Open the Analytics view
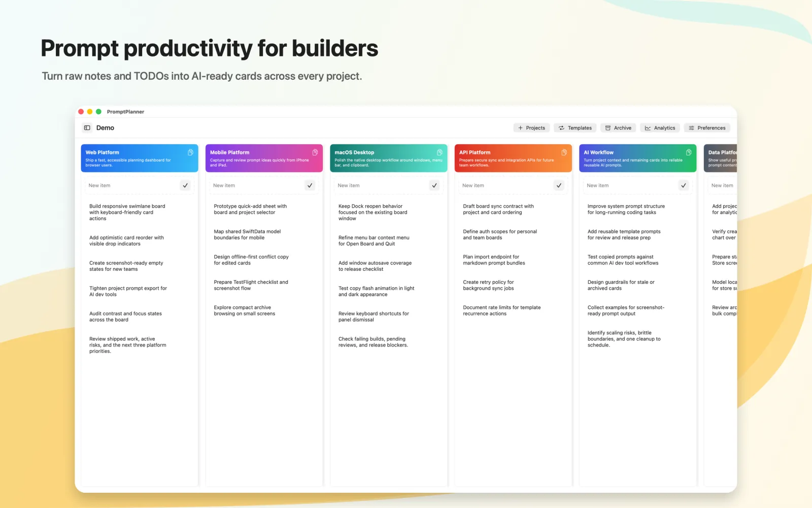The width and height of the screenshot is (812, 508). point(660,128)
